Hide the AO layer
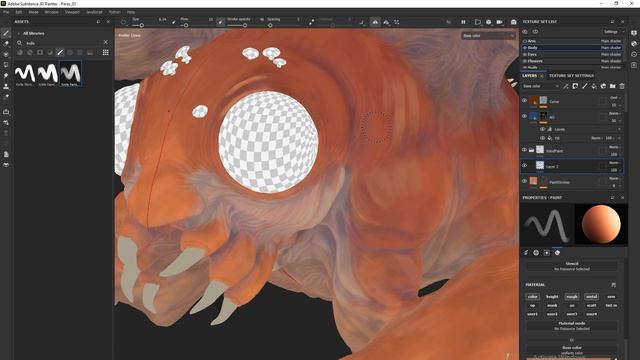Image resolution: width=640 pixels, height=360 pixels. [x=524, y=116]
